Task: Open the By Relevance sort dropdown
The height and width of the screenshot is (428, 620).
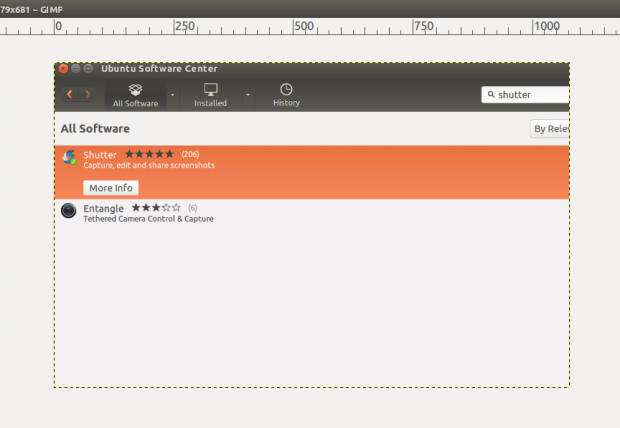Action: click(550, 129)
